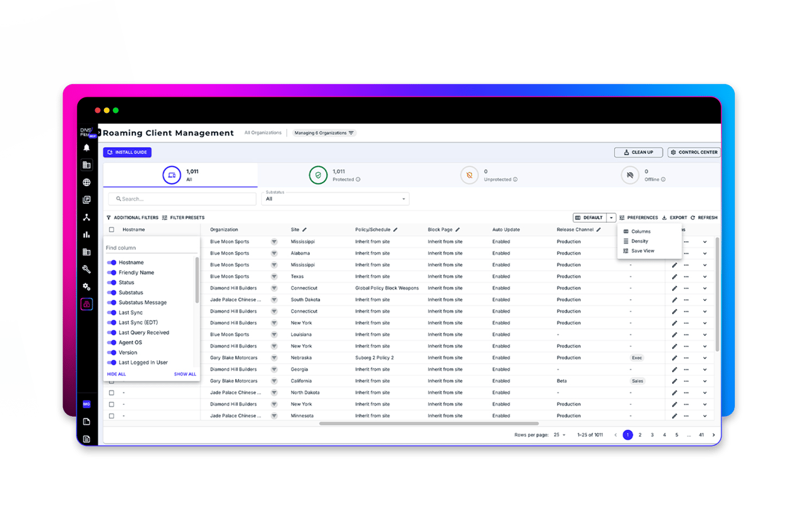This screenshot has height=532, width=798.
Task: Select the Unprotected clients tab
Action: point(489,176)
